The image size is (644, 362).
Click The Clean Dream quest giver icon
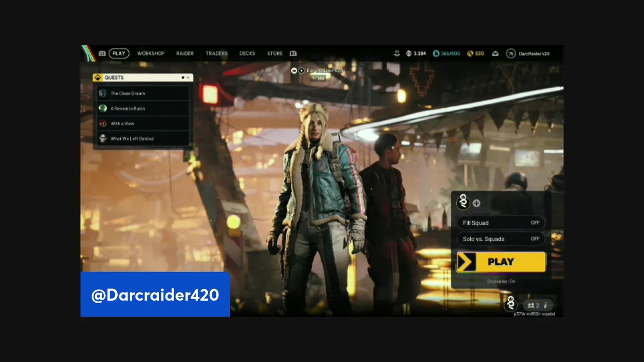click(x=103, y=93)
